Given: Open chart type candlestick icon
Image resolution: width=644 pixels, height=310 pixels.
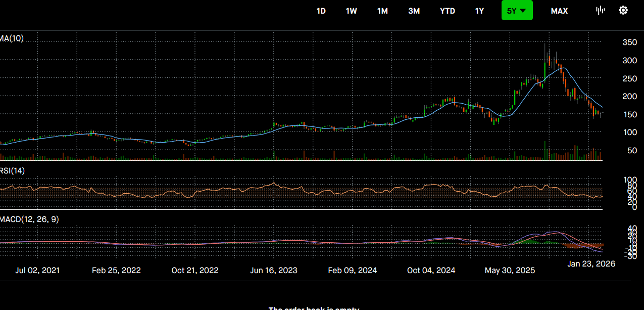Looking at the screenshot, I should (x=601, y=11).
